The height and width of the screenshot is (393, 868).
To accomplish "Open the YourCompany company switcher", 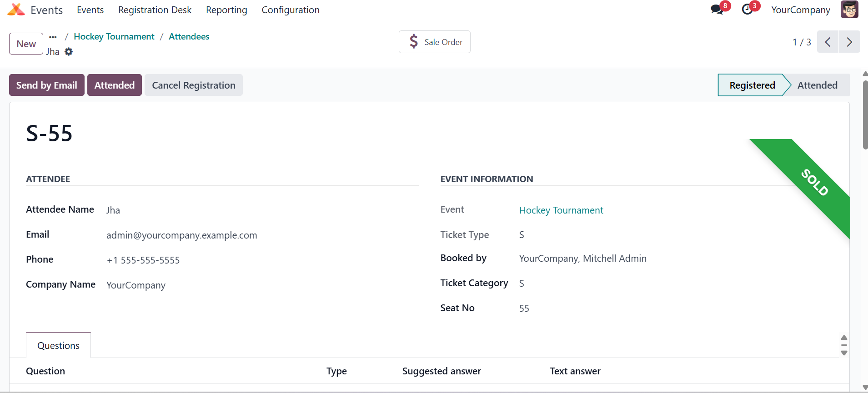I will (x=801, y=10).
